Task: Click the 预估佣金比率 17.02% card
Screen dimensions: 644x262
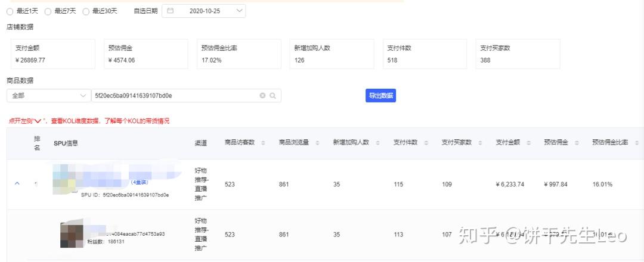Action: 239,54
